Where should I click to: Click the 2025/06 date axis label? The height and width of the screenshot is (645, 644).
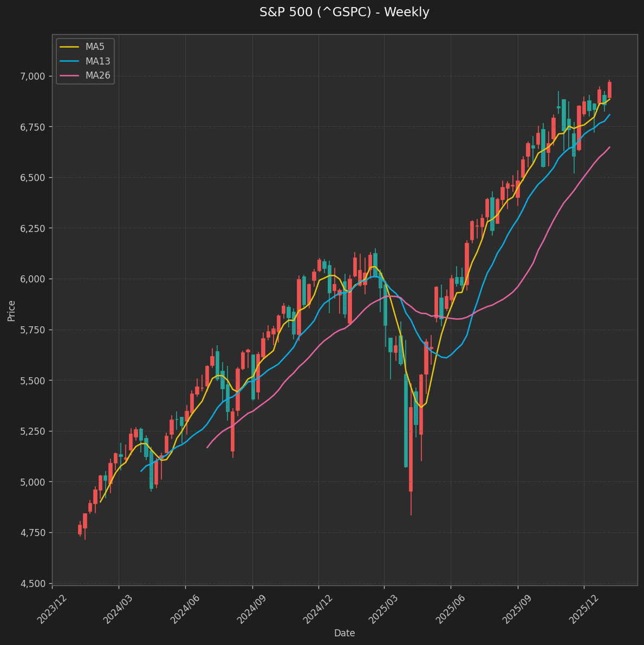pos(451,609)
